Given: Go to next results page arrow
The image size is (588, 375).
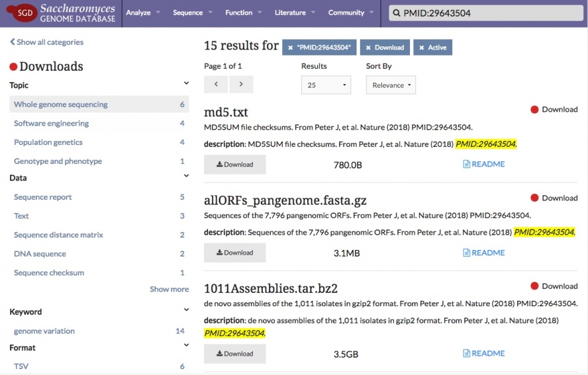Looking at the screenshot, I should [x=241, y=84].
